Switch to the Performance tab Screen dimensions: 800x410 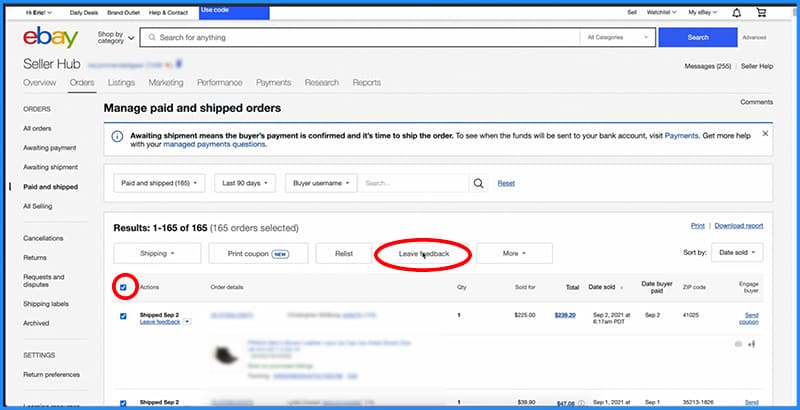(x=220, y=83)
